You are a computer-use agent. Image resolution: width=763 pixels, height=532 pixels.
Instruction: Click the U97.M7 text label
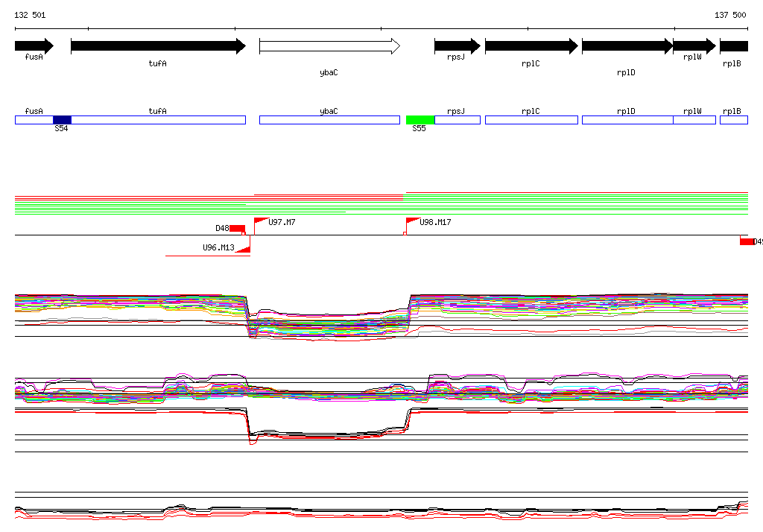point(282,222)
